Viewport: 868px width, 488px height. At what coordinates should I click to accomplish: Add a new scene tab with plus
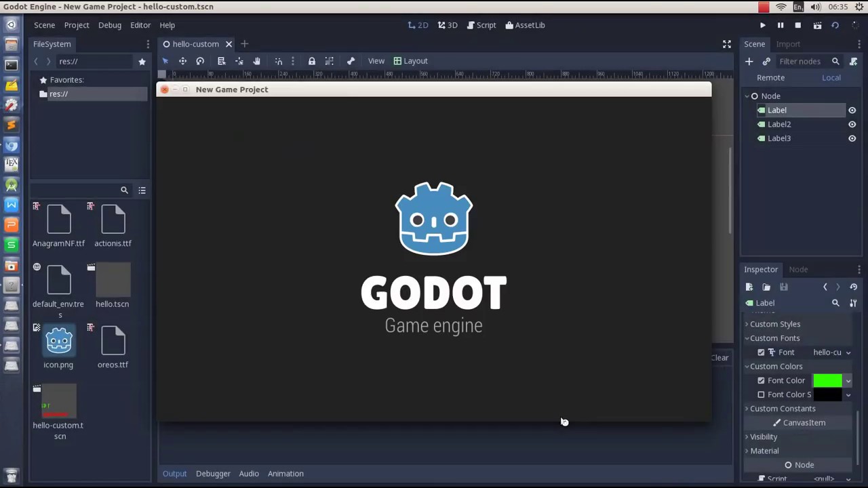coord(244,44)
